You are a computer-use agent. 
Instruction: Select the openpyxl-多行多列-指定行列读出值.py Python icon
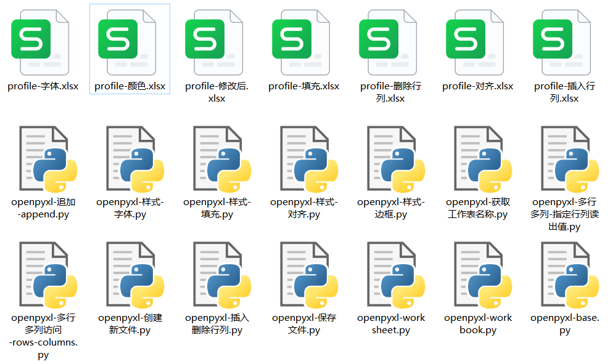click(570, 159)
